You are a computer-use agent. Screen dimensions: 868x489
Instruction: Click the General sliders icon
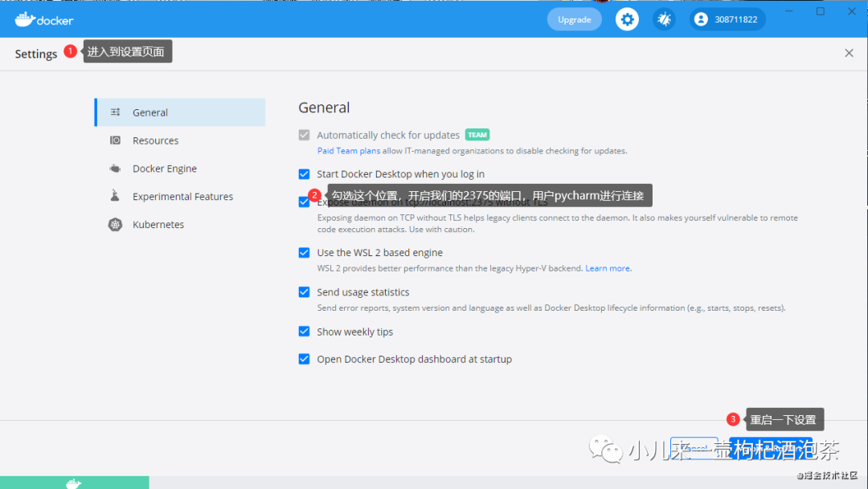tap(115, 112)
